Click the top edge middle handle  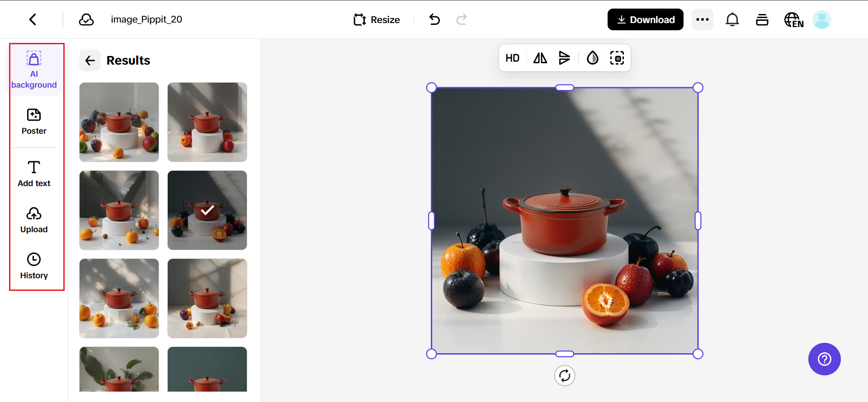[565, 88]
